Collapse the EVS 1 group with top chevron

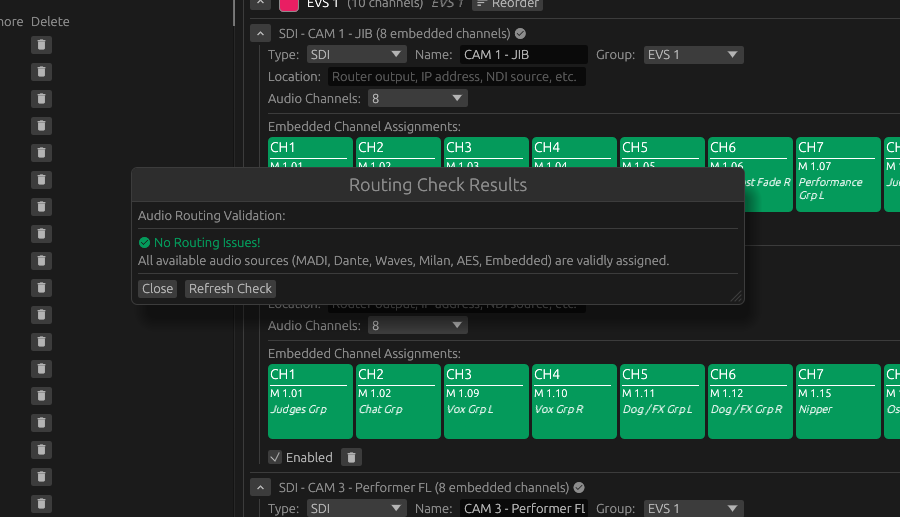261,4
